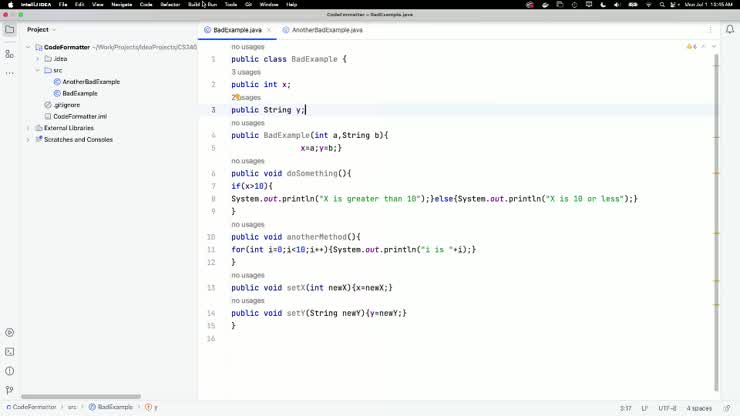Viewport: 740px width, 416px height.
Task: Click the More tool windows ellipsis
Action: coord(9,75)
